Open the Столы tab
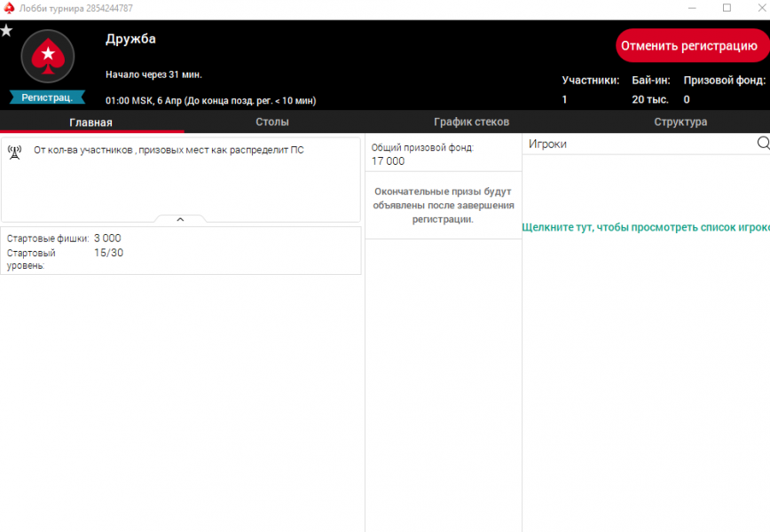The width and height of the screenshot is (770, 532). pyautogui.click(x=271, y=122)
